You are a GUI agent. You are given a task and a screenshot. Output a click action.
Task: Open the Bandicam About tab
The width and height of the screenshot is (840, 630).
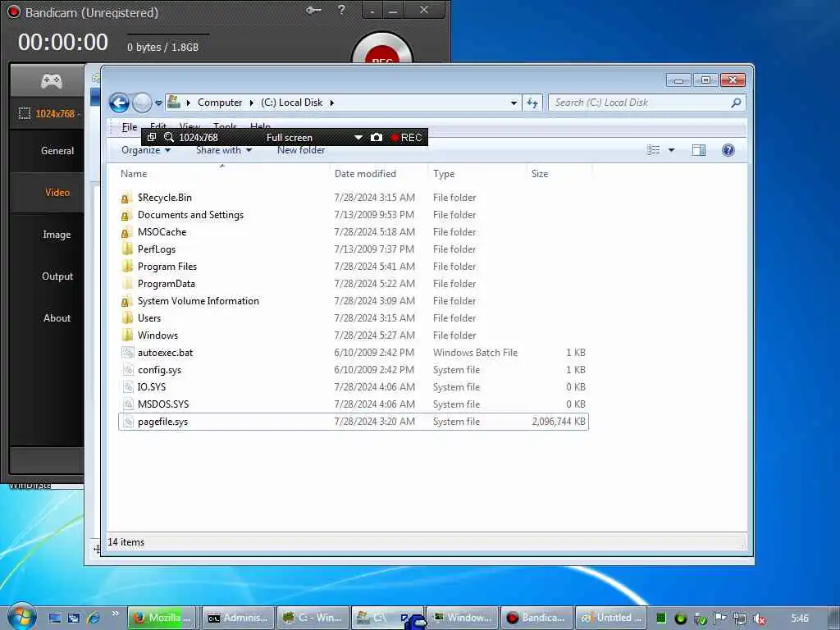tap(57, 318)
